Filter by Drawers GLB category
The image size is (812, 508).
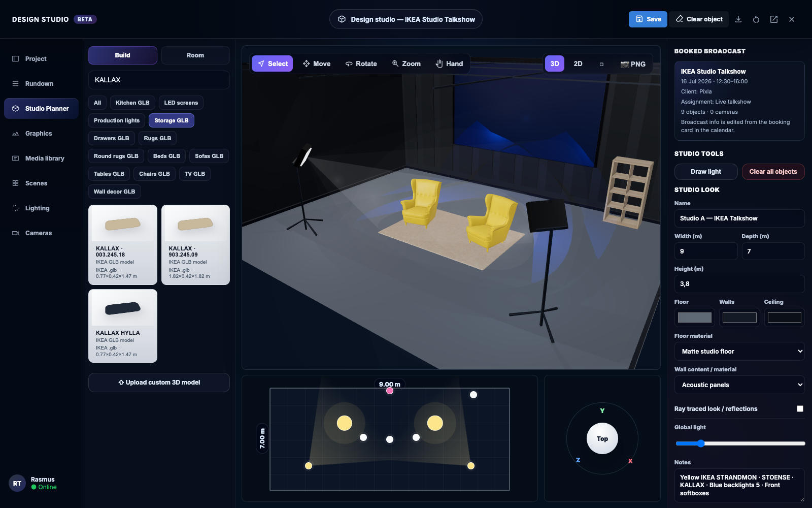pos(112,138)
